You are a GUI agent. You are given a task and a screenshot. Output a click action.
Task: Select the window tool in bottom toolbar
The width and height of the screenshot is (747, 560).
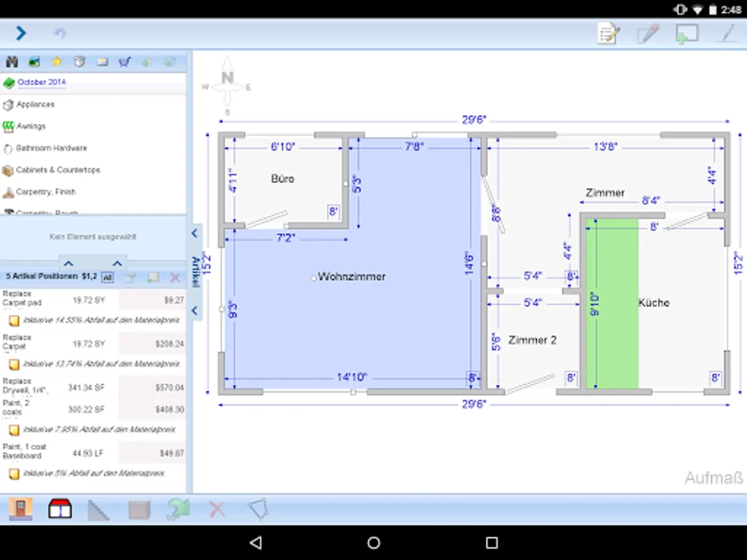(x=60, y=509)
